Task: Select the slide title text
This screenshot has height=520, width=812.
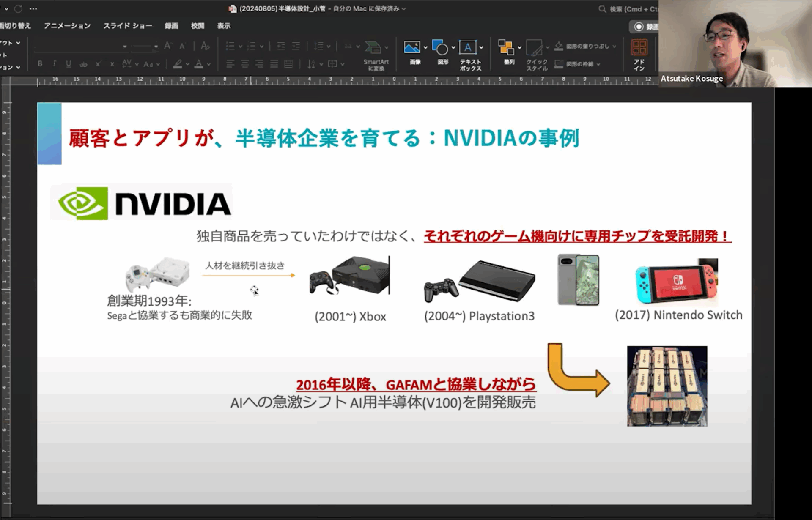Action: [x=324, y=138]
